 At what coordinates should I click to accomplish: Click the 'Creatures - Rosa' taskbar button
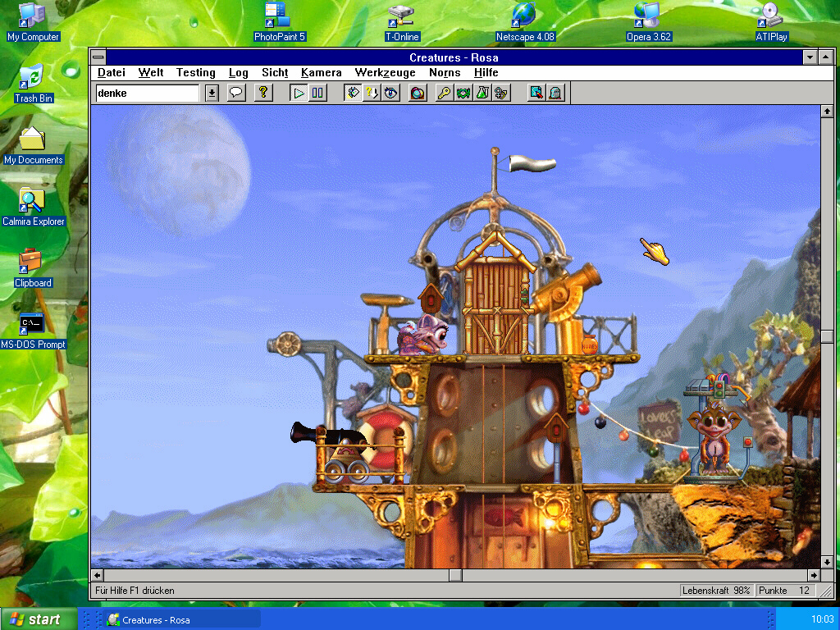(x=182, y=620)
